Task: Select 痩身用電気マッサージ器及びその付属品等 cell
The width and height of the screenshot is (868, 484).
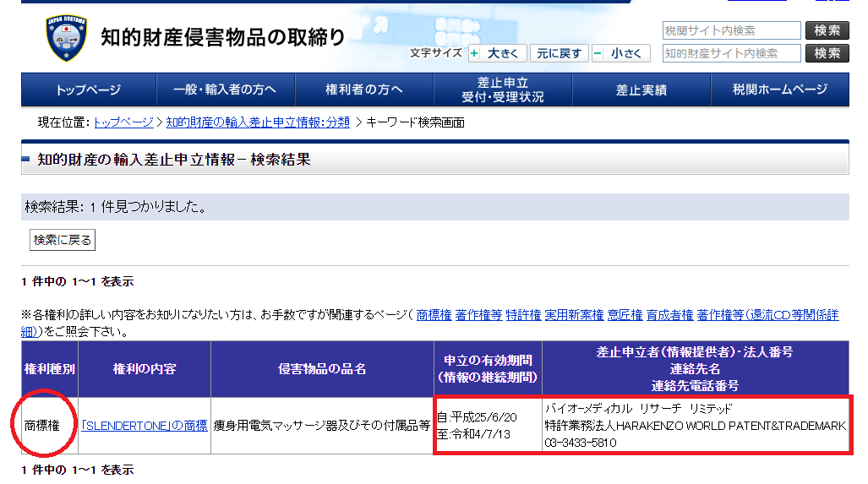Action: (322, 426)
